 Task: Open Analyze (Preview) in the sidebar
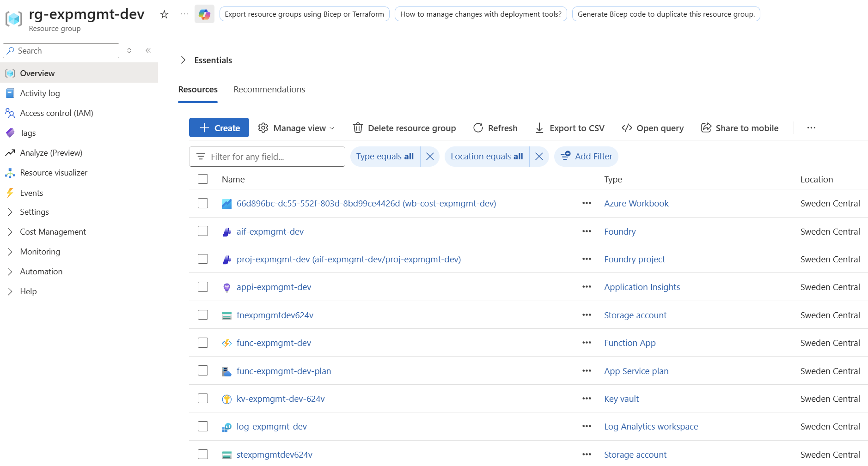tap(51, 153)
